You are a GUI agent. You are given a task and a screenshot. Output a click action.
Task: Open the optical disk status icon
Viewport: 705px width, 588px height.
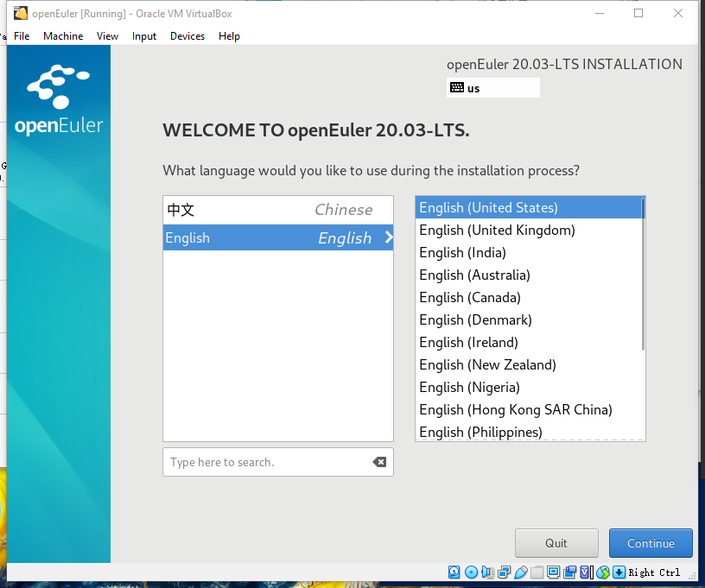(x=471, y=572)
